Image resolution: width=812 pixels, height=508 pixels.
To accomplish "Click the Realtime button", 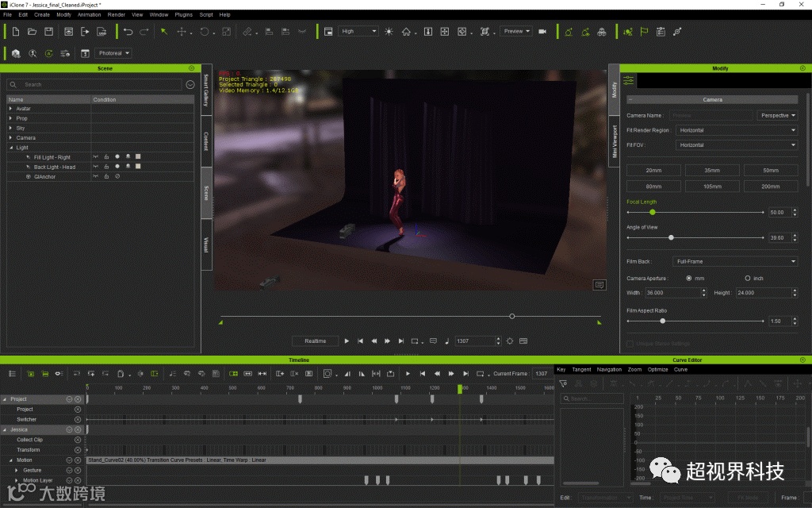I will [x=315, y=341].
